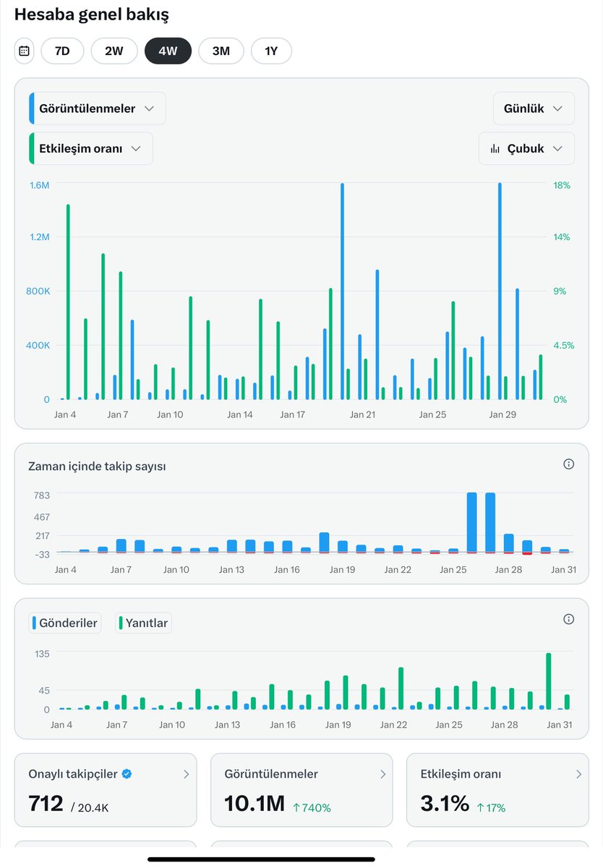Toggle the Yanıtlar series legend
The width and height of the screenshot is (603, 868).
tap(144, 623)
